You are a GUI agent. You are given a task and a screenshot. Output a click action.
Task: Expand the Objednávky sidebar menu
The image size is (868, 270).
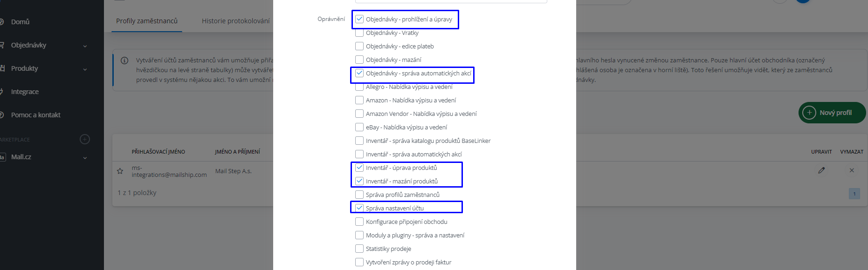(x=85, y=46)
